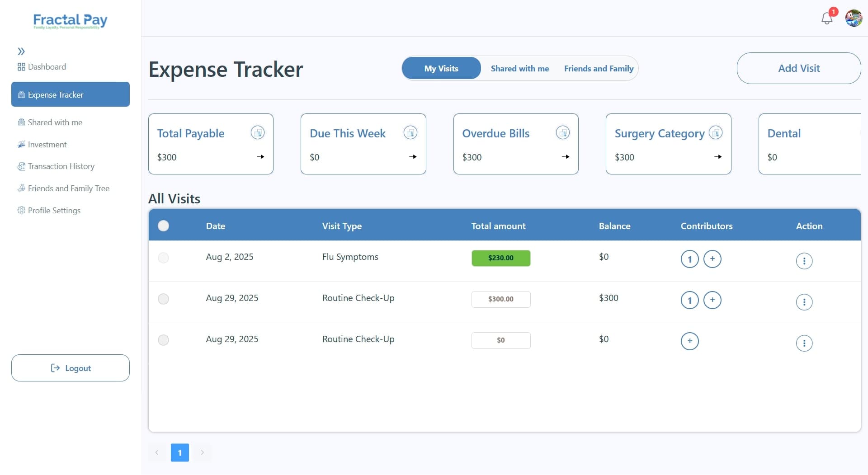Viewport: 868px width, 475px height.
Task: Open action menu for Flu Symptoms visit
Action: coord(804,261)
